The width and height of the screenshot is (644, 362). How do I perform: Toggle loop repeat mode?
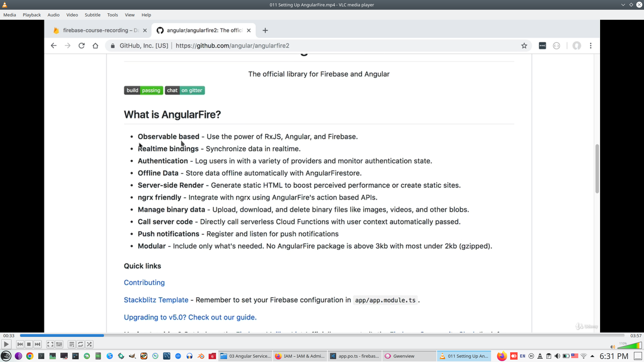(80, 344)
